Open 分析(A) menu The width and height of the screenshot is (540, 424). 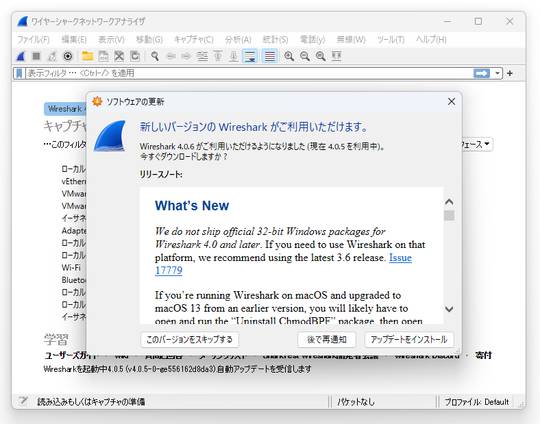[x=238, y=40]
